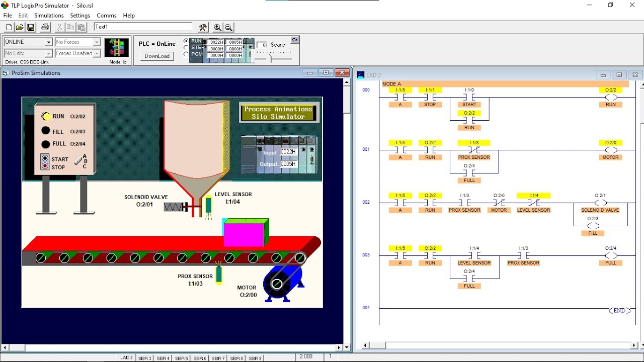644x362 pixels.
Task: Select the PGM mode radio button
Action: pyautogui.click(x=186, y=54)
